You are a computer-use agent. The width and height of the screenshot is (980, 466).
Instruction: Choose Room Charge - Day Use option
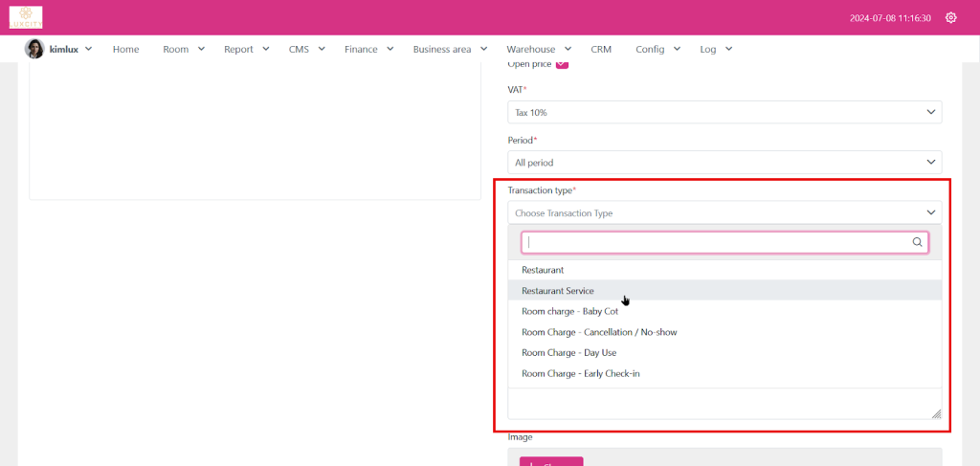[568, 353]
